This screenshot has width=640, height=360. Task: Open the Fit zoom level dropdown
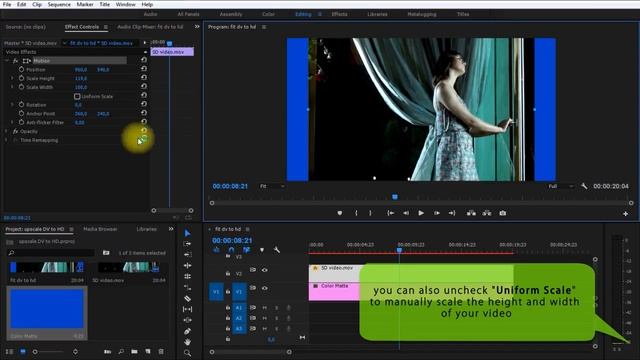click(x=272, y=186)
